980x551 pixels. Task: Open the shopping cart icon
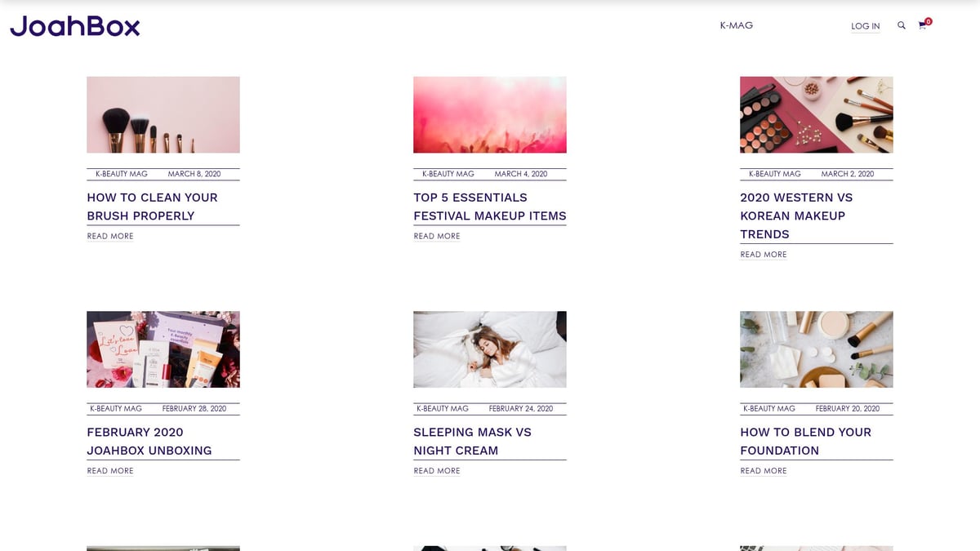(x=923, y=25)
